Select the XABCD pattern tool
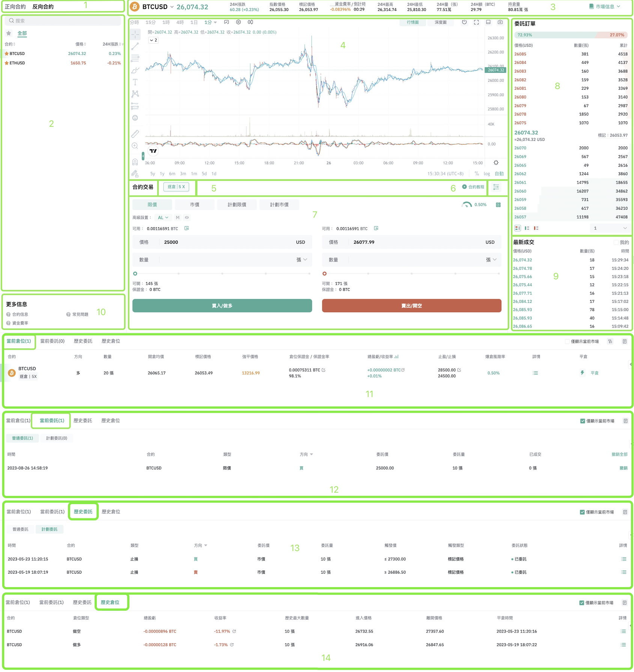The width and height of the screenshot is (634, 672). pyautogui.click(x=135, y=94)
